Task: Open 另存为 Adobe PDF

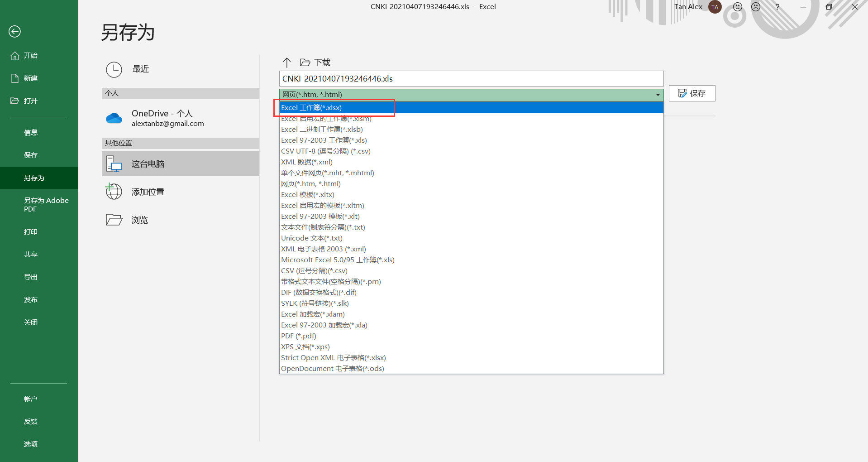Action: [x=39, y=205]
